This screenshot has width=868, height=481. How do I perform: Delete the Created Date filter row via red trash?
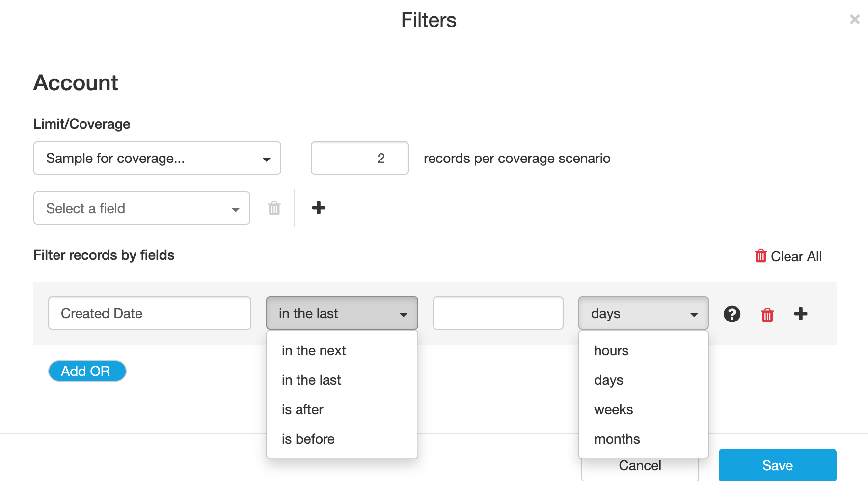(767, 314)
